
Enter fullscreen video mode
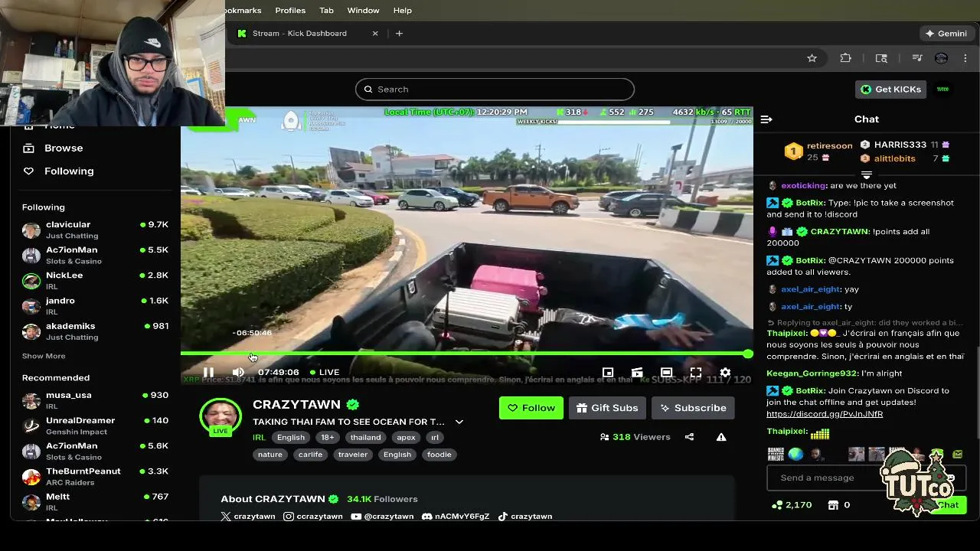696,373
